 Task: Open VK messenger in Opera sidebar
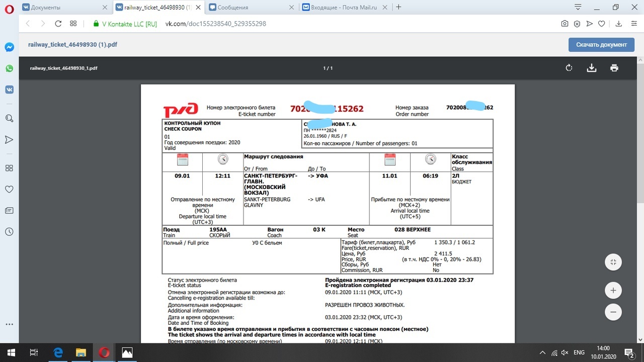pos(9,89)
